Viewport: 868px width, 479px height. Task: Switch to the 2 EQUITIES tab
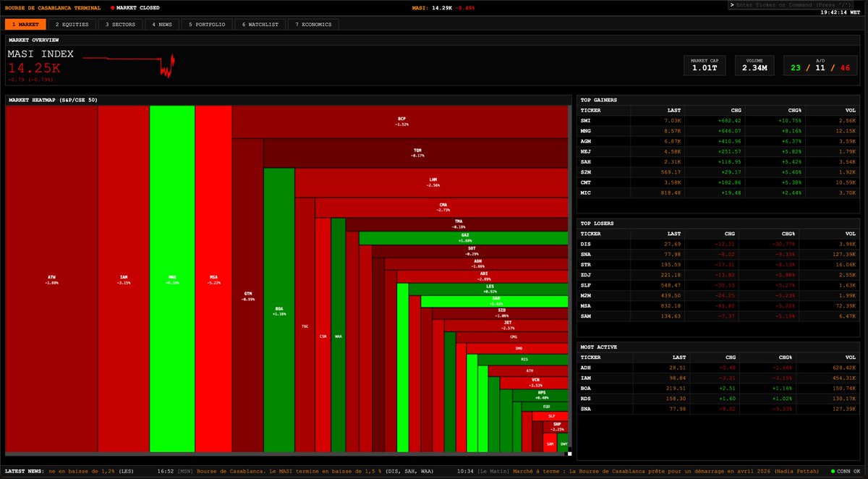(x=72, y=25)
